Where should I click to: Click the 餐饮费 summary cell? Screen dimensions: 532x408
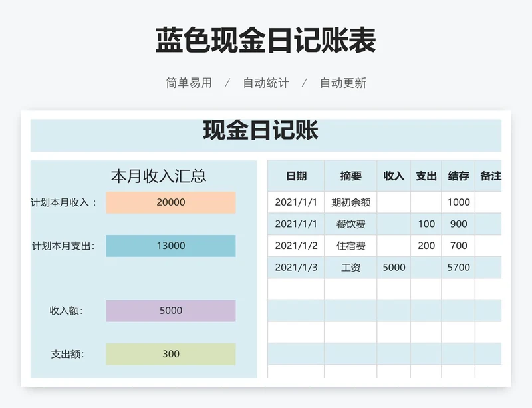[350, 224]
